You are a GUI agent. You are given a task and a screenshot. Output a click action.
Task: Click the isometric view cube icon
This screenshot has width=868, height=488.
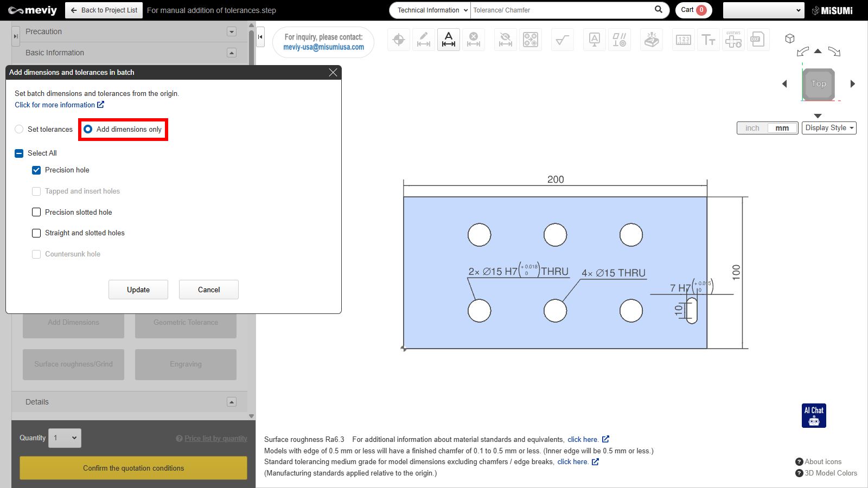(790, 38)
